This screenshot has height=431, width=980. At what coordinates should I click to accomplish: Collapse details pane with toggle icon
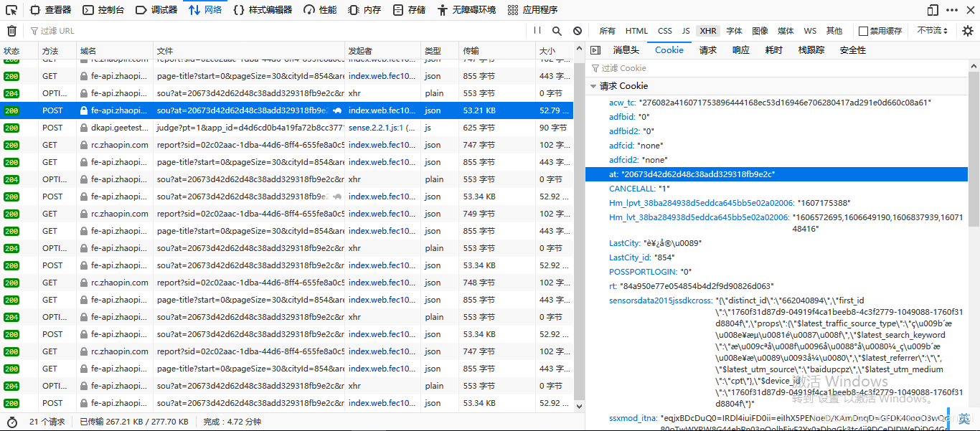pyautogui.click(x=595, y=50)
